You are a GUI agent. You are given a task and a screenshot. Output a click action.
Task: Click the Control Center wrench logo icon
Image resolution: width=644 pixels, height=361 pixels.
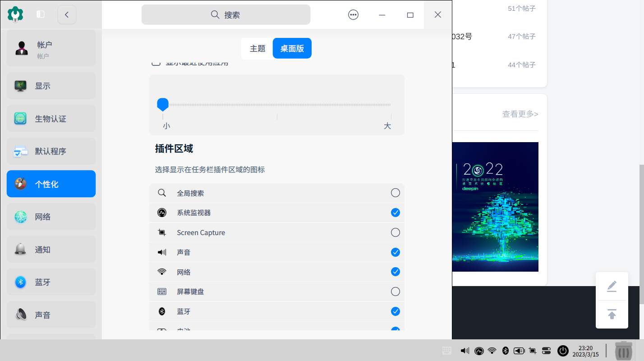(15, 14)
